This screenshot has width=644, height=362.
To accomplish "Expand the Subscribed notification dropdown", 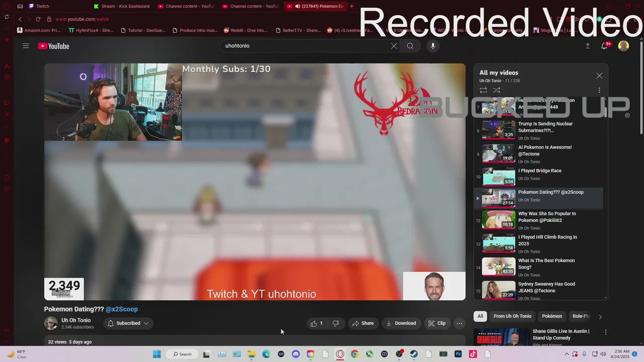I will pyautogui.click(x=128, y=323).
